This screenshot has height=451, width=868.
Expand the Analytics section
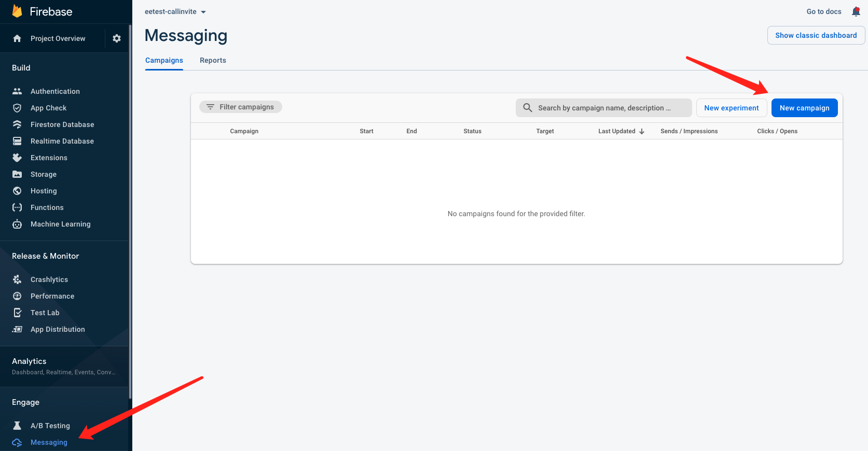(x=64, y=366)
